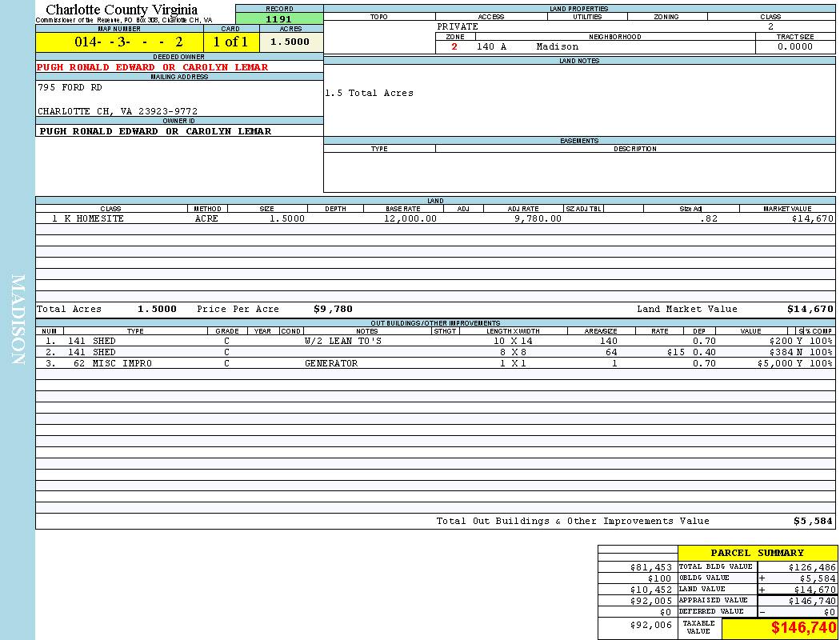Click the acres field next to the card number

[x=290, y=42]
